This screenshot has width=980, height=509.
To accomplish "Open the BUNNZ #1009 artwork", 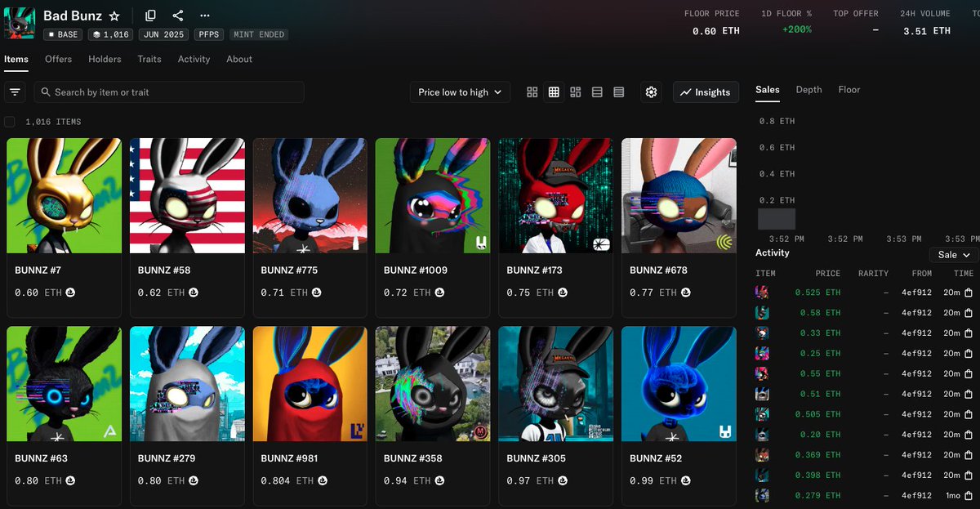I will [433, 195].
